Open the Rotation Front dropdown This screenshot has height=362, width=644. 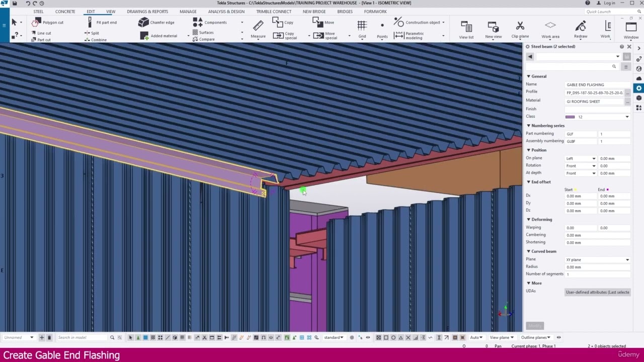[x=581, y=166]
